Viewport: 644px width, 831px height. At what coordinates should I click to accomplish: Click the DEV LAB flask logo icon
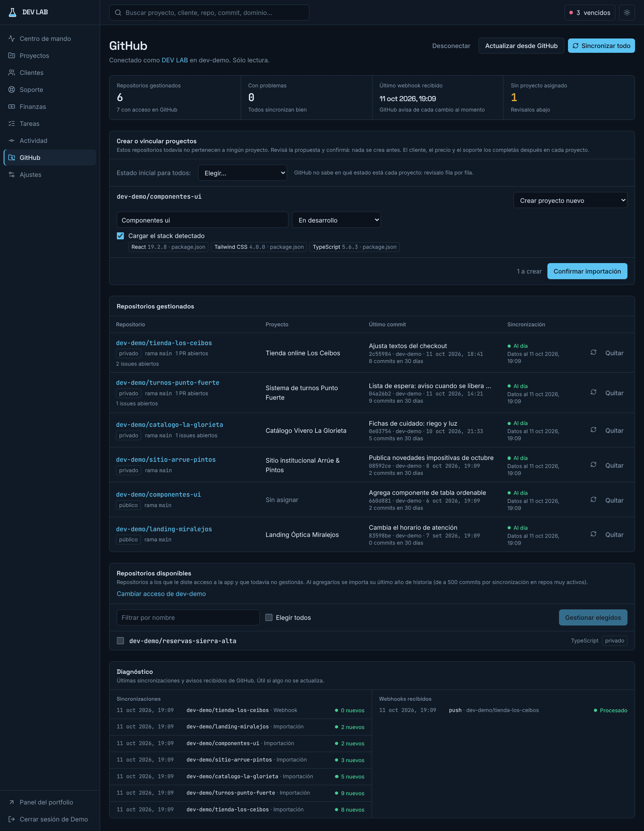tap(13, 12)
